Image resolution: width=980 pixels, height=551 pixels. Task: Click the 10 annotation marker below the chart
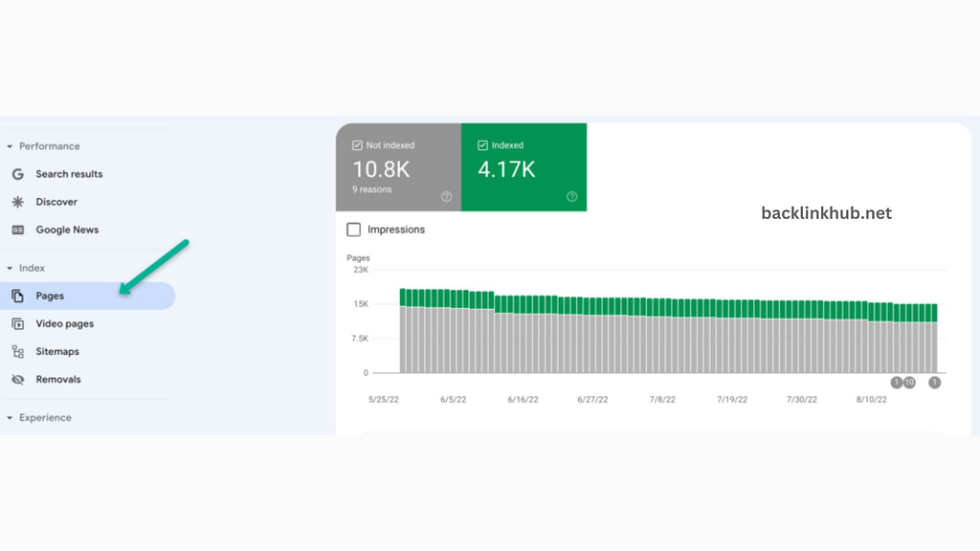point(909,381)
